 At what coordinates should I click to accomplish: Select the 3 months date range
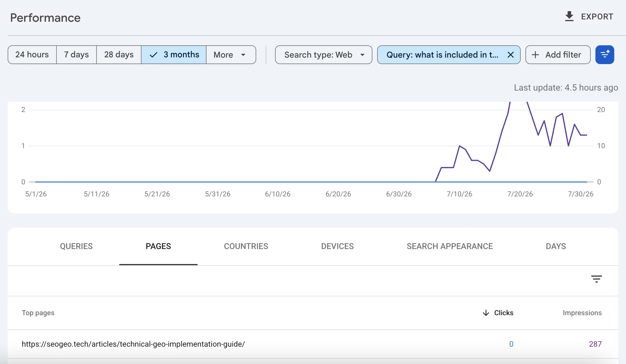pyautogui.click(x=174, y=55)
